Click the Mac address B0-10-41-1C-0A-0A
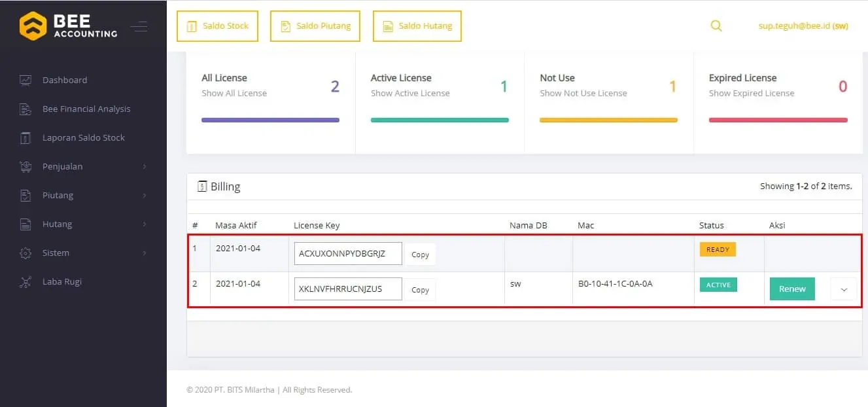Screen dimensions: 868x407 point(616,283)
